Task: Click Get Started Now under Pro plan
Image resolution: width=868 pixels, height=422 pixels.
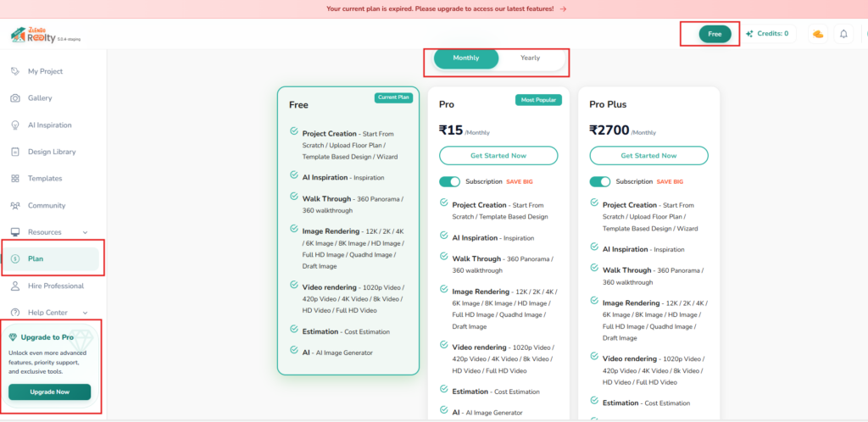Action: [x=498, y=156]
